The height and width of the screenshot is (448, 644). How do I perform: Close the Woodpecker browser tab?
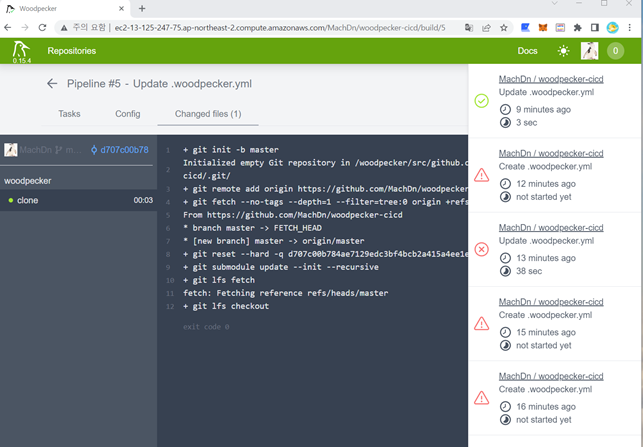[x=121, y=8]
